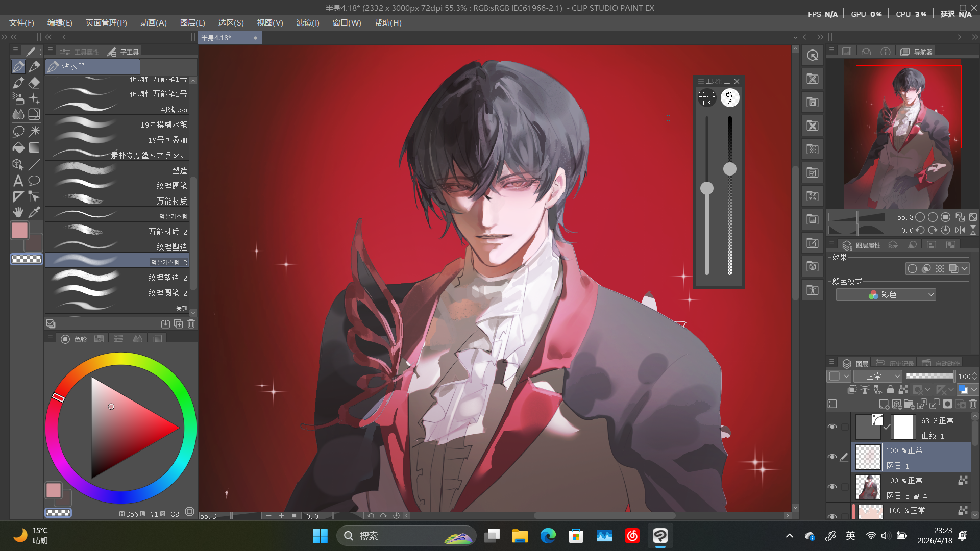Select the hand move tool
980x551 pixels.
click(18, 212)
